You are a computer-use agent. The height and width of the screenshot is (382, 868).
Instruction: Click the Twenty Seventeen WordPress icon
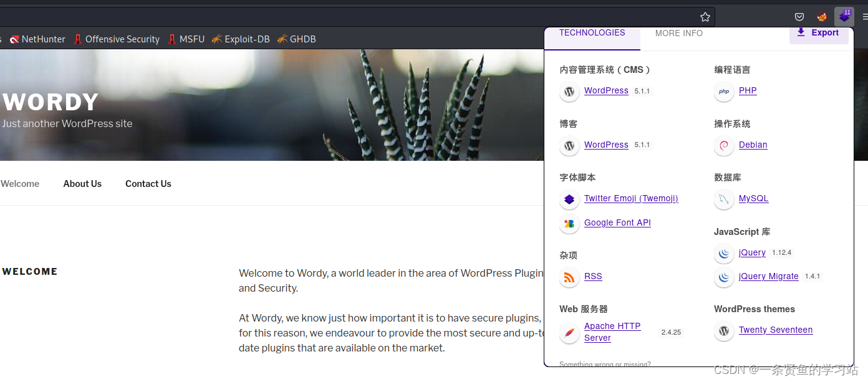pyautogui.click(x=723, y=331)
